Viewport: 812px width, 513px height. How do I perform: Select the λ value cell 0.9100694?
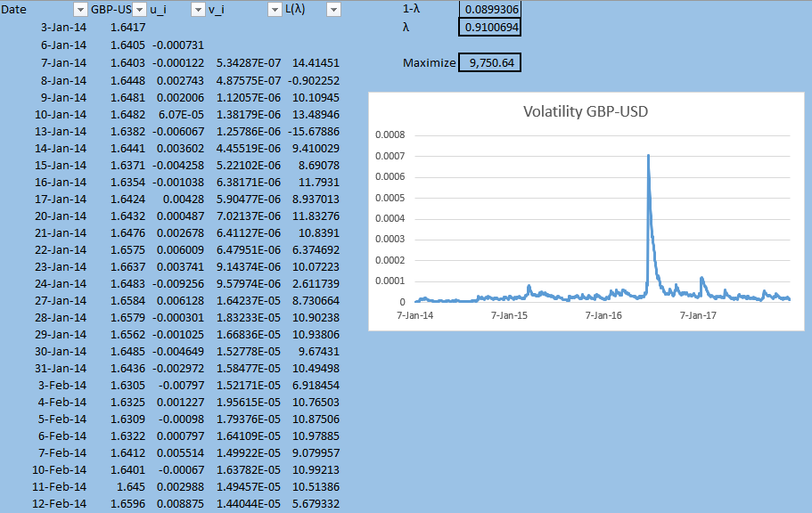(489, 28)
